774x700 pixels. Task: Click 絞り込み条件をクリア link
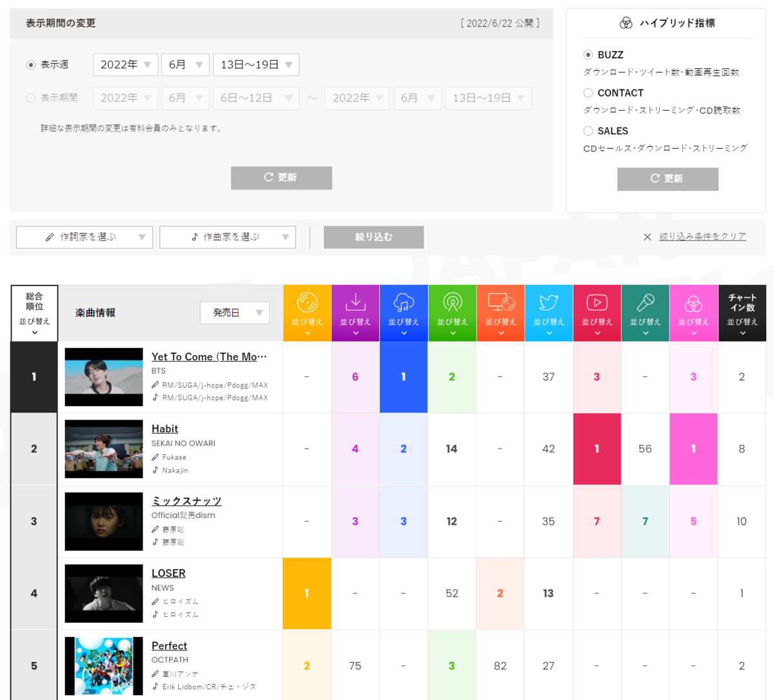point(702,237)
